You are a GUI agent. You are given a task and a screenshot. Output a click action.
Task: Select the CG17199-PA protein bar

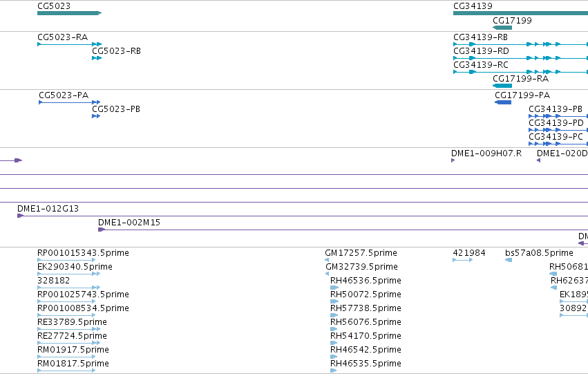503,102
